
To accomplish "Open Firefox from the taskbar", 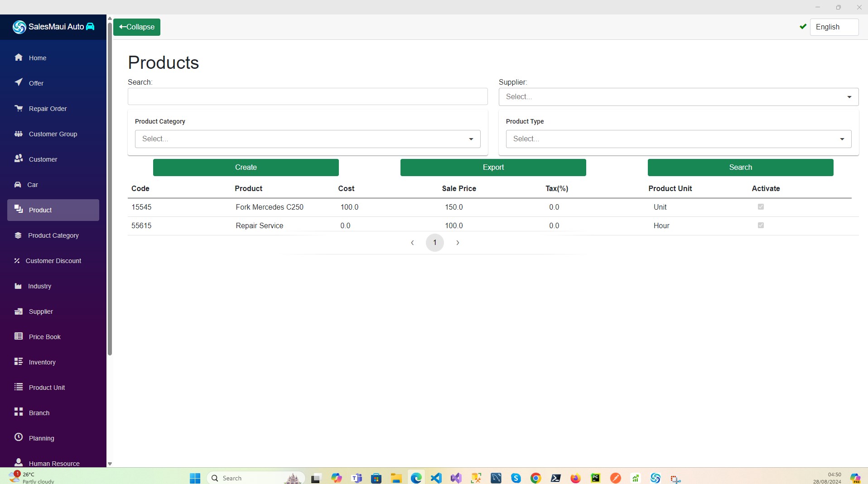I will click(576, 478).
